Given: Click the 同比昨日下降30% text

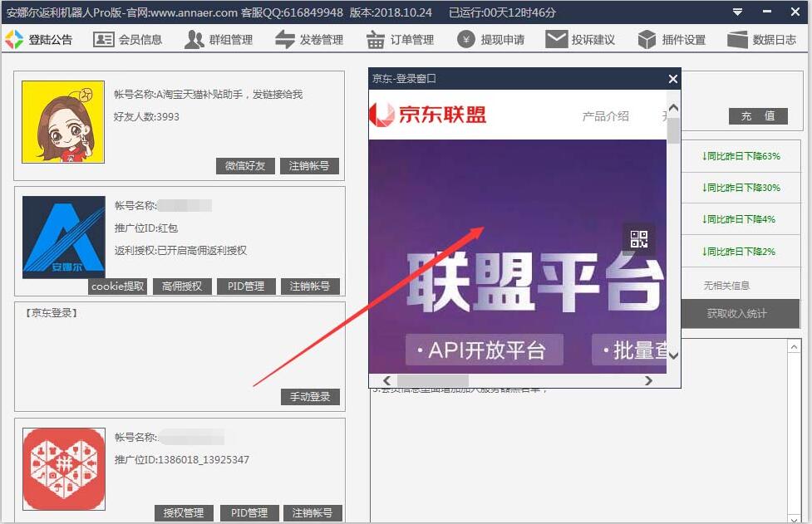Looking at the screenshot, I should click(x=741, y=188).
